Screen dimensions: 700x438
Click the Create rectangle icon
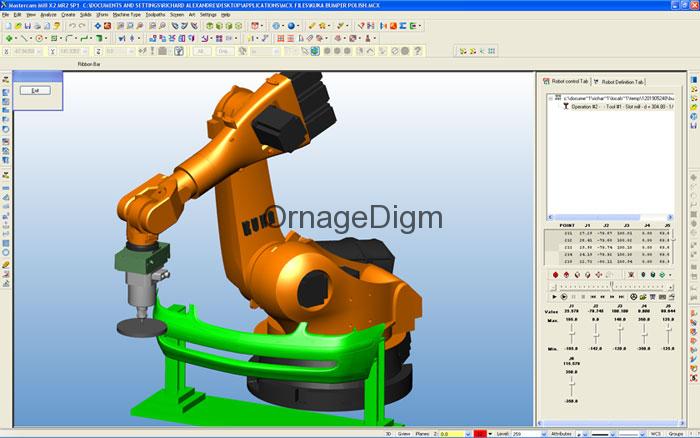coord(54,39)
